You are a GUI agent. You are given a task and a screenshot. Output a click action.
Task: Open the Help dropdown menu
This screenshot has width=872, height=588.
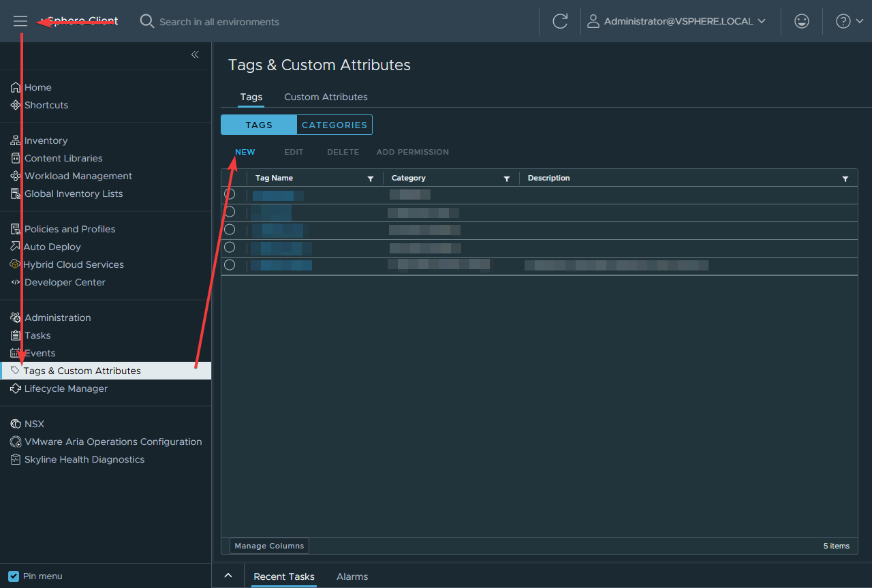[850, 21]
